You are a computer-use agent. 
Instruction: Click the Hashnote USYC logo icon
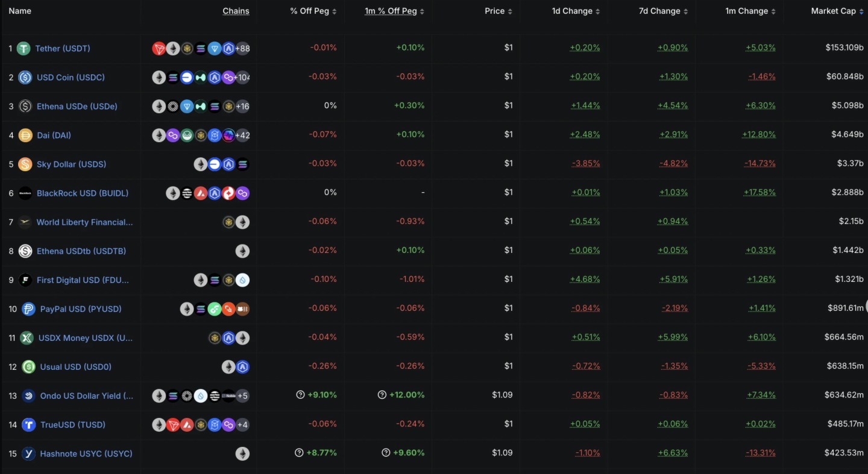point(28,454)
